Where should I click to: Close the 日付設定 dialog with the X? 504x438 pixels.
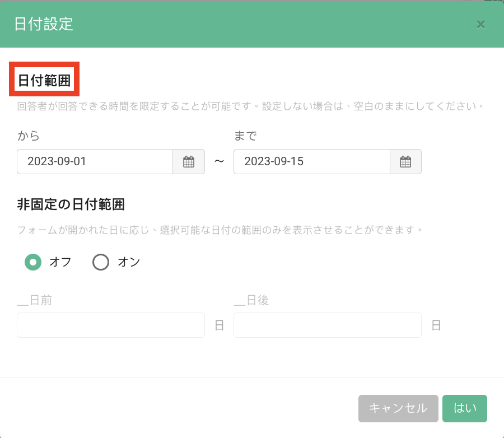480,25
